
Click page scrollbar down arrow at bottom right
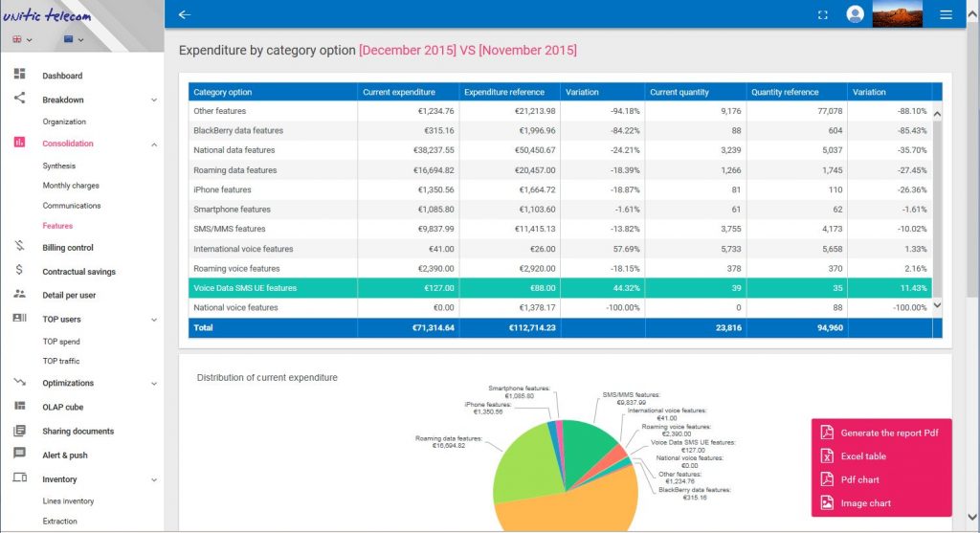coord(972,517)
